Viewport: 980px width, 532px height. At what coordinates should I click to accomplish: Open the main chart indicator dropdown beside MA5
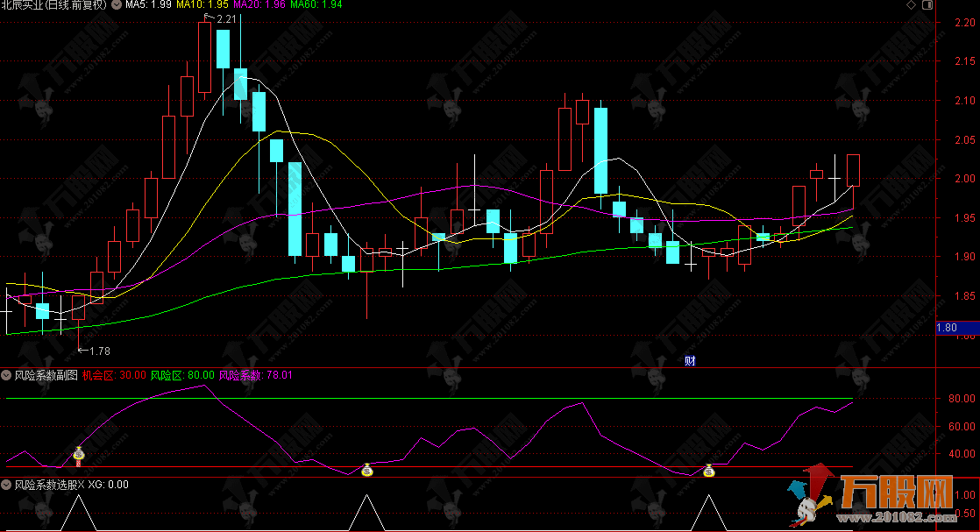(117, 5)
